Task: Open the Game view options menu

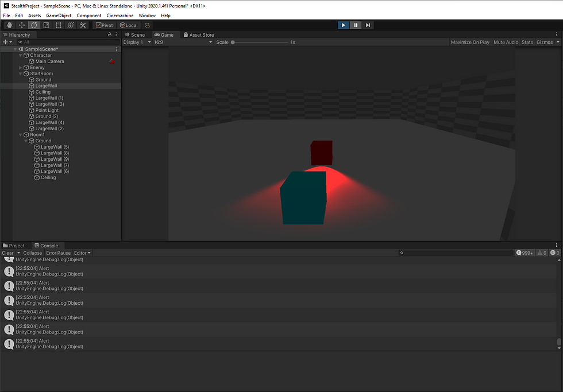Action: click(x=557, y=34)
